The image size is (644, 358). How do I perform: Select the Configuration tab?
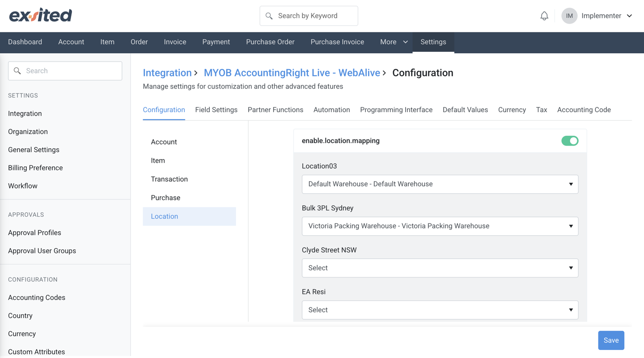point(164,110)
